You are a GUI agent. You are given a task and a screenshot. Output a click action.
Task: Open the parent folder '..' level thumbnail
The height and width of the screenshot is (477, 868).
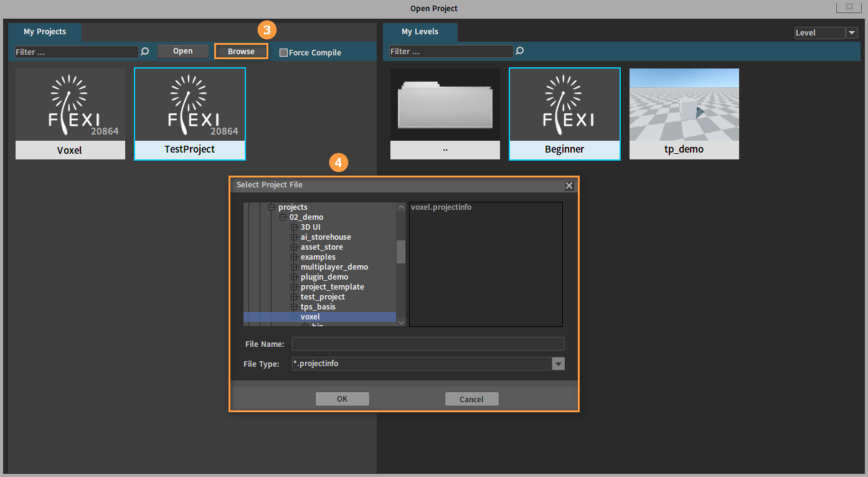445,114
